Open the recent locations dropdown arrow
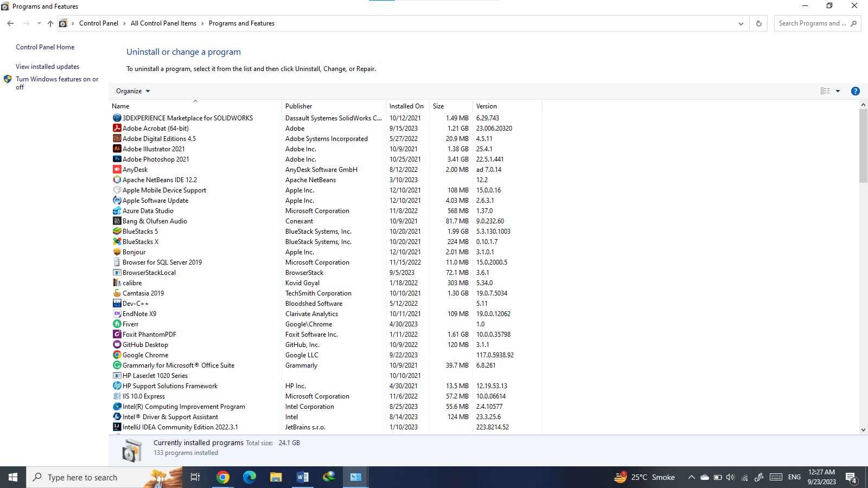Viewport: 868px width, 488px height. [39, 23]
